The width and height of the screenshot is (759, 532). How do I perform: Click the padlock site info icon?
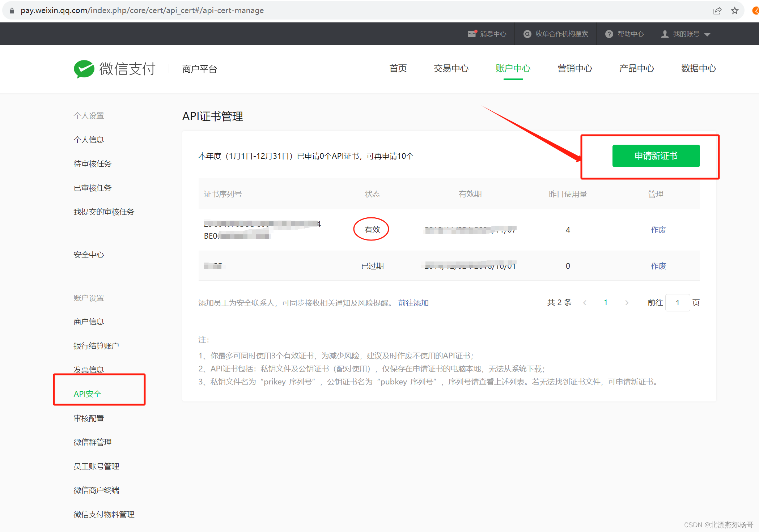pos(12,10)
